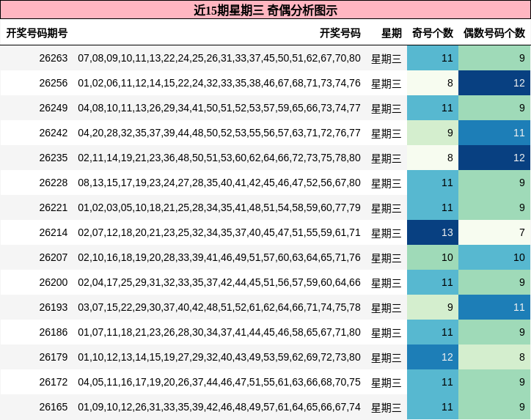Select issue number 26263
531x420 pixels.
click(x=53, y=58)
